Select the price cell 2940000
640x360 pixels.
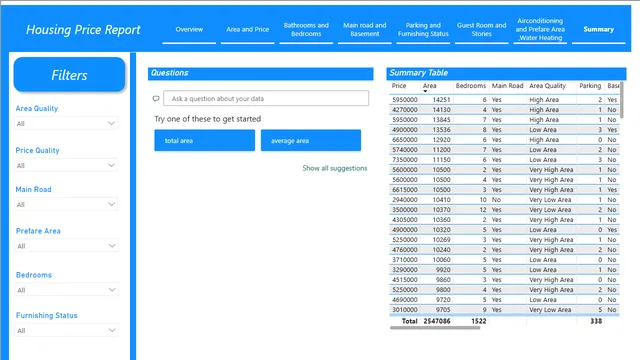(404, 200)
